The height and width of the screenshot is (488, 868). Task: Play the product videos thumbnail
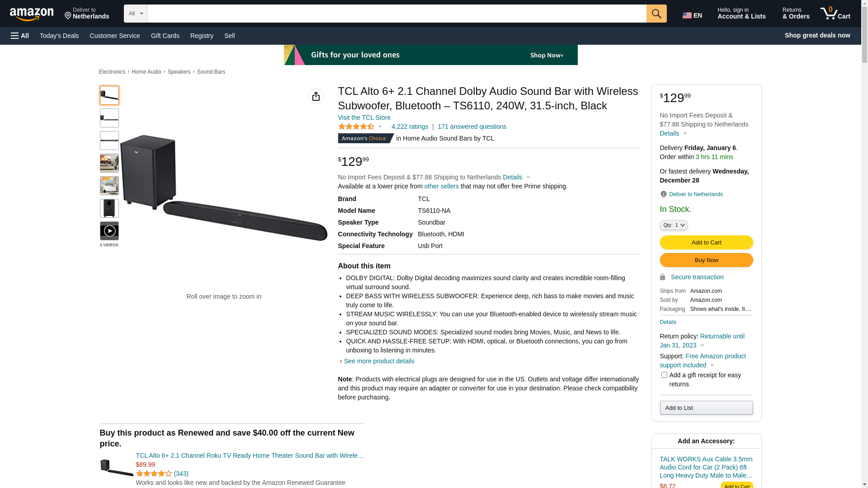109,231
